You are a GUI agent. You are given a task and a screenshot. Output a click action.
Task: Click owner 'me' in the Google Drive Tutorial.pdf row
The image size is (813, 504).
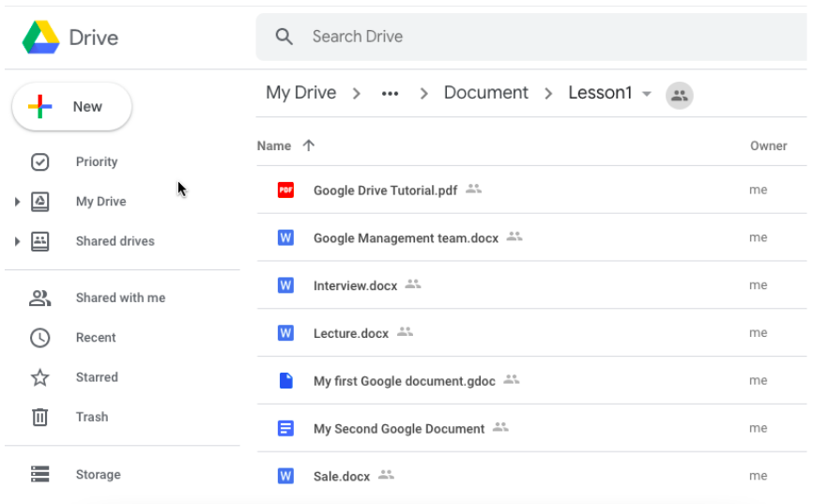[758, 190]
